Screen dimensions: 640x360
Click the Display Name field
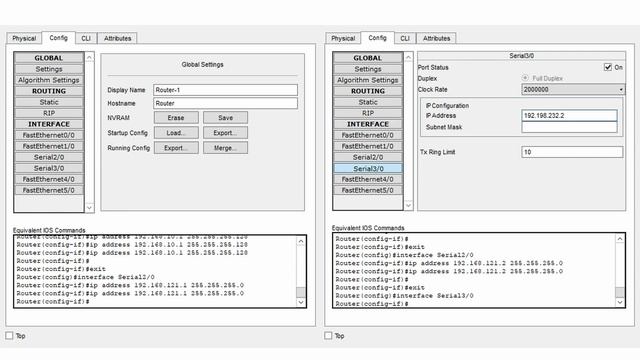pyautogui.click(x=225, y=90)
